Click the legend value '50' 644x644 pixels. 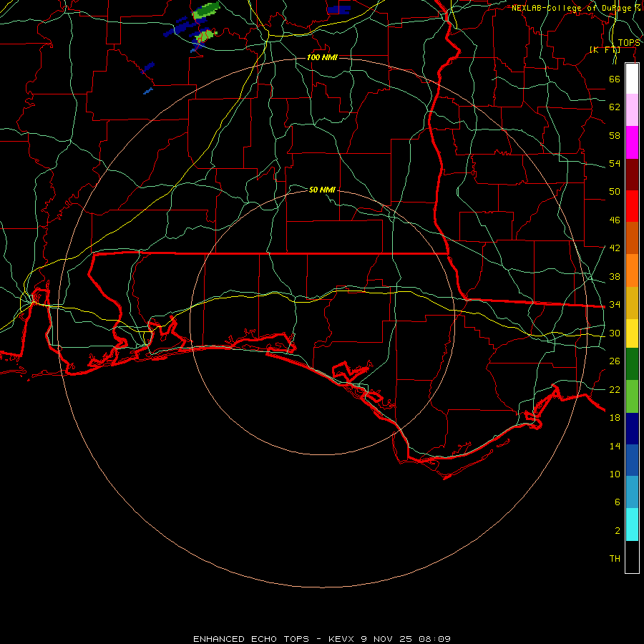click(x=615, y=191)
